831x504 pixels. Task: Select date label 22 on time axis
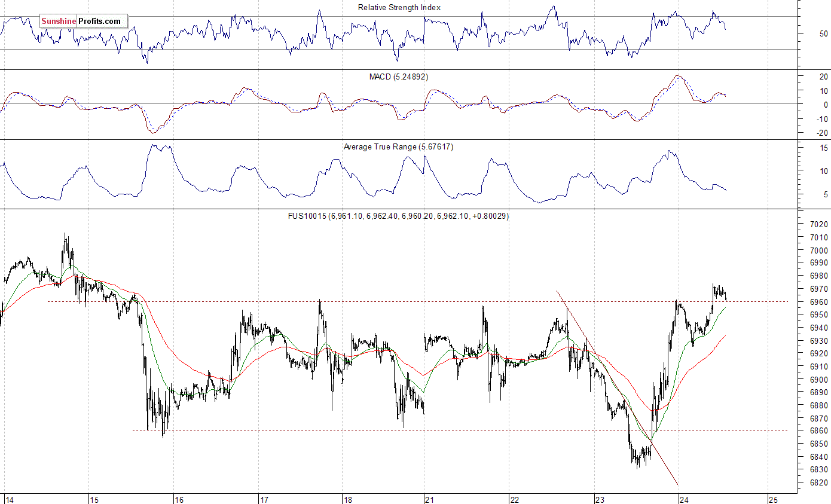pos(514,499)
